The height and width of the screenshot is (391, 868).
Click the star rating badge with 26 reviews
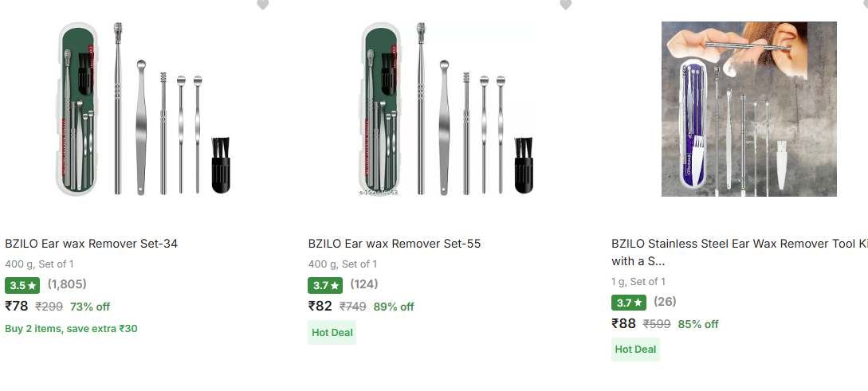click(629, 303)
